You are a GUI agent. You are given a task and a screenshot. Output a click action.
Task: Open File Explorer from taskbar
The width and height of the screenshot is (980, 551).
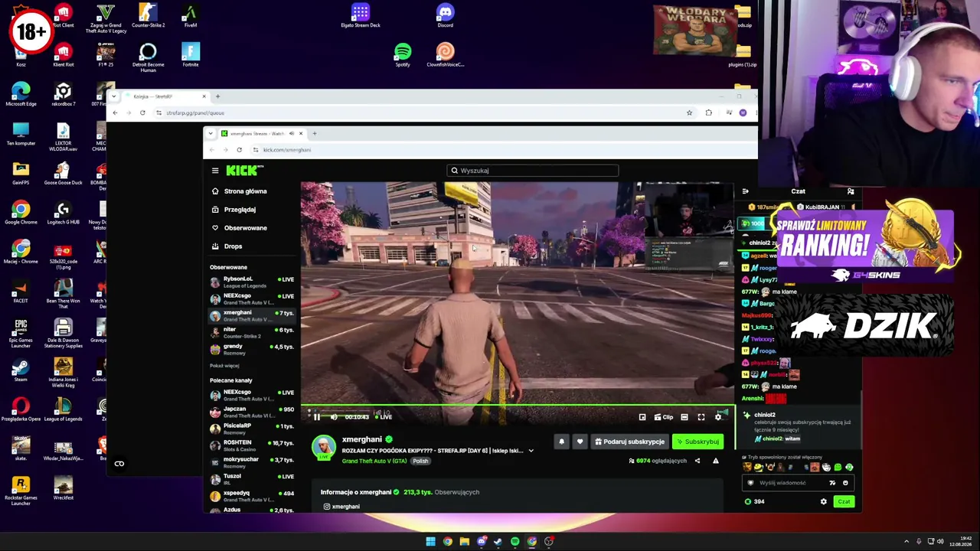[464, 542]
